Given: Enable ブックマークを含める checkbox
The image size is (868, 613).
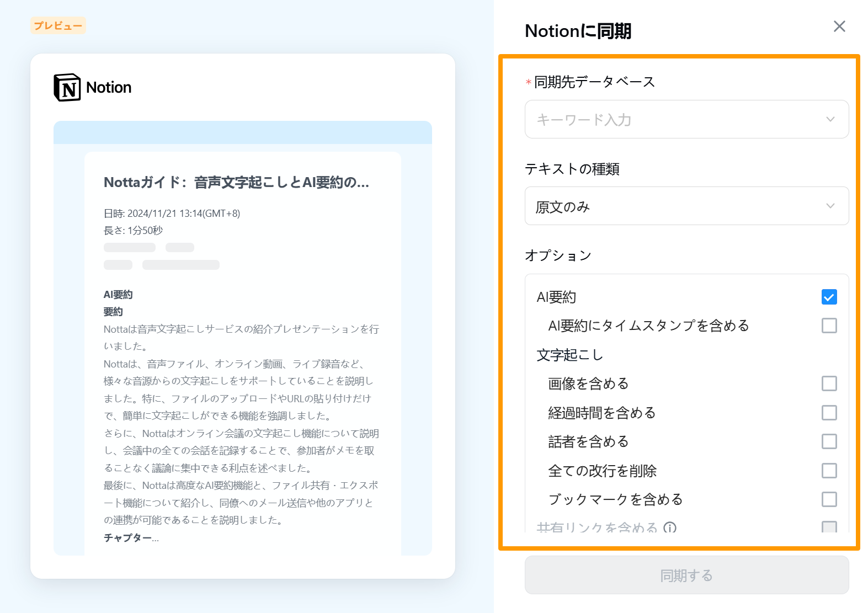Looking at the screenshot, I should coord(829,499).
